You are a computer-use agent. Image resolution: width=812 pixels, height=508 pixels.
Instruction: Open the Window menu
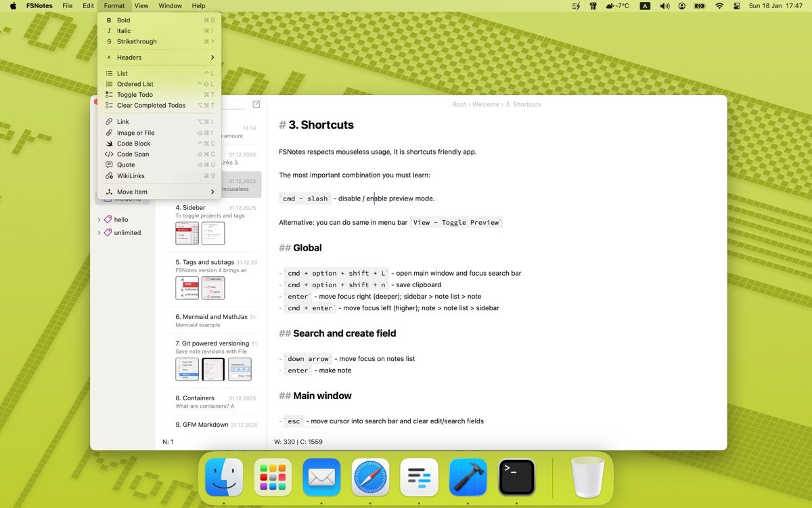point(170,5)
